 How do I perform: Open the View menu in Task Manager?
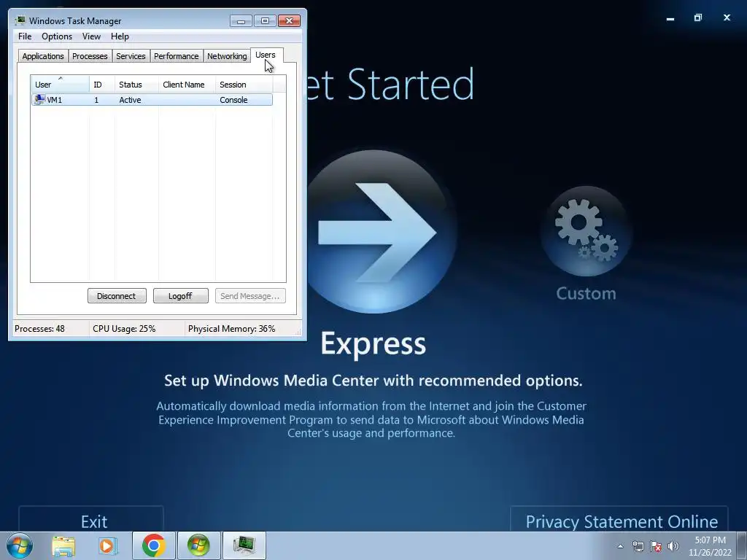91,36
